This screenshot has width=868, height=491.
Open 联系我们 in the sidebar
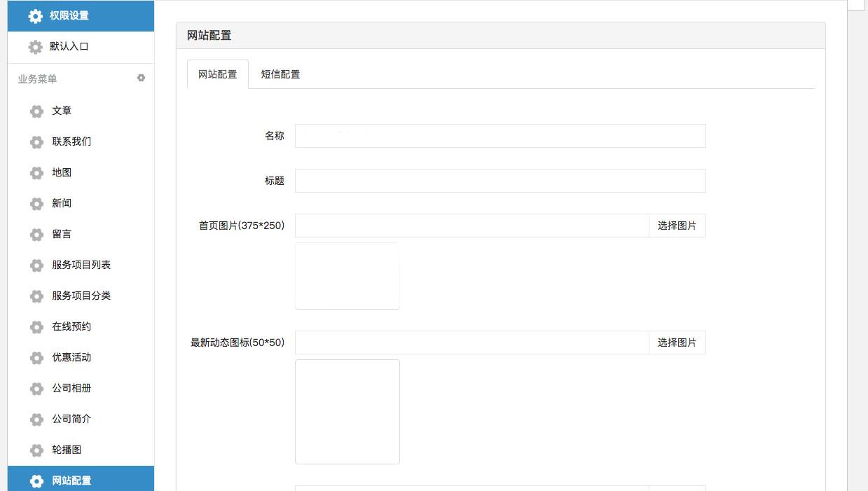[71, 141]
